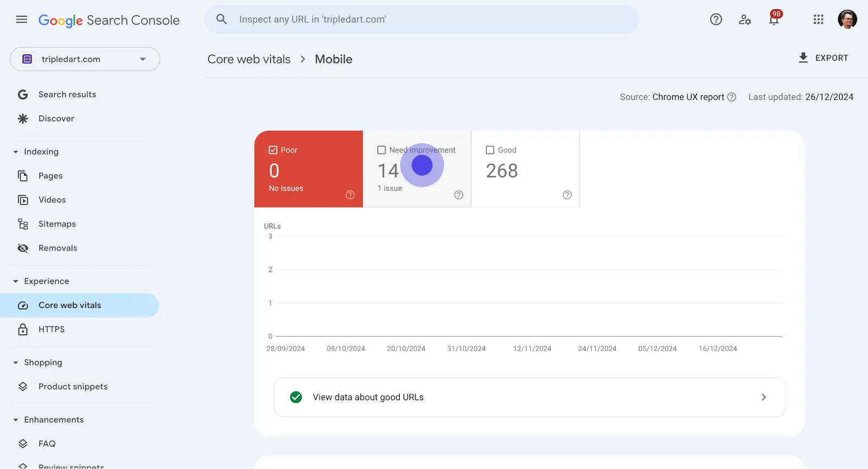Collapse the Shopping section
The image size is (868, 469).
[16, 363]
